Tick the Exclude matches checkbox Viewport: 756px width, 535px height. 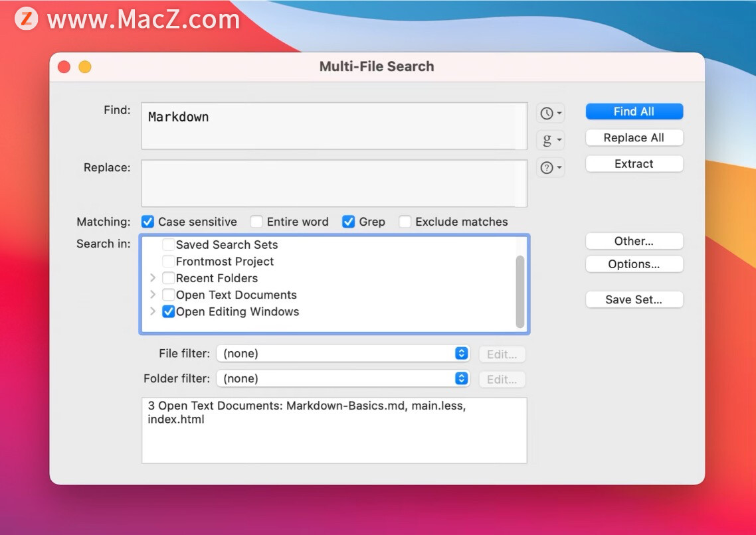click(x=405, y=222)
